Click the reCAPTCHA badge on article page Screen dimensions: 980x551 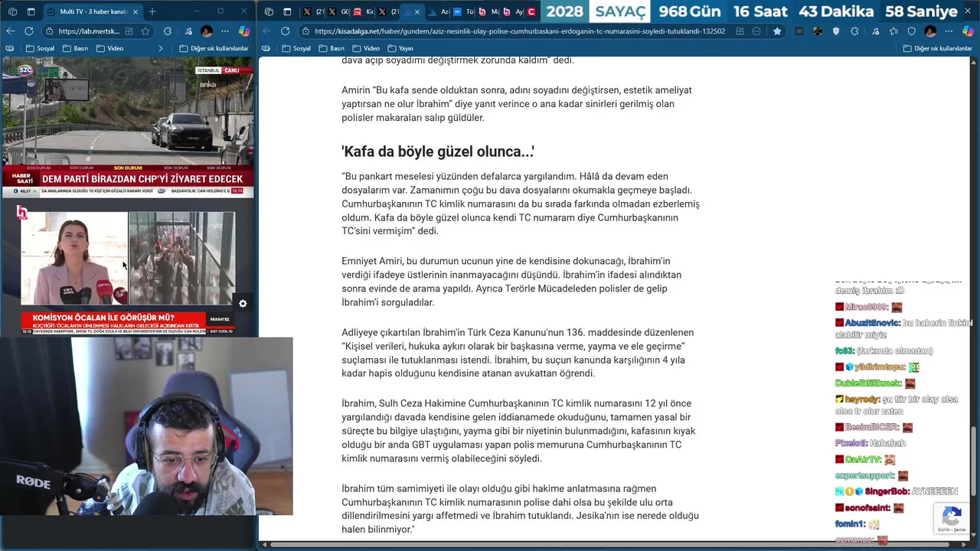(952, 518)
